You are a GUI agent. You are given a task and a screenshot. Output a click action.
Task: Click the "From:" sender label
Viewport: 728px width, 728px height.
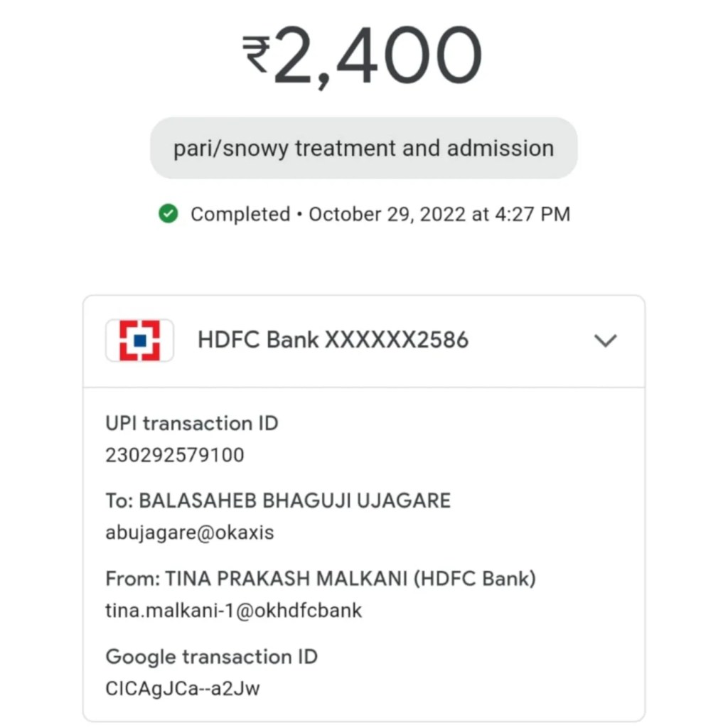tap(132, 579)
